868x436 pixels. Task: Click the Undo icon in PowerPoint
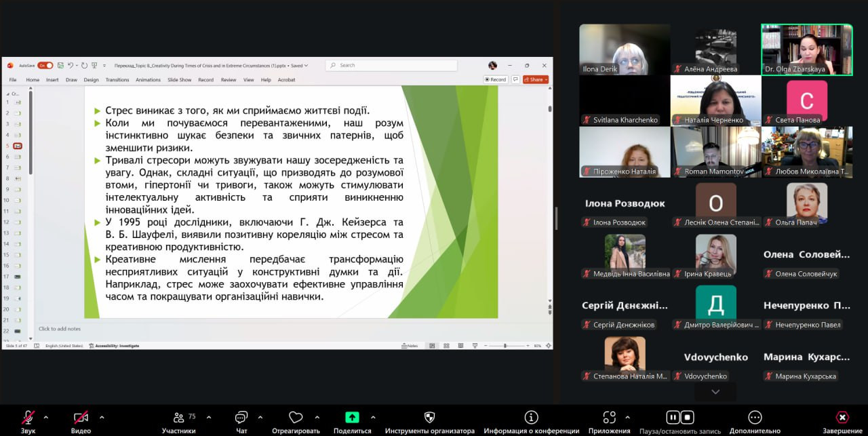click(70, 66)
